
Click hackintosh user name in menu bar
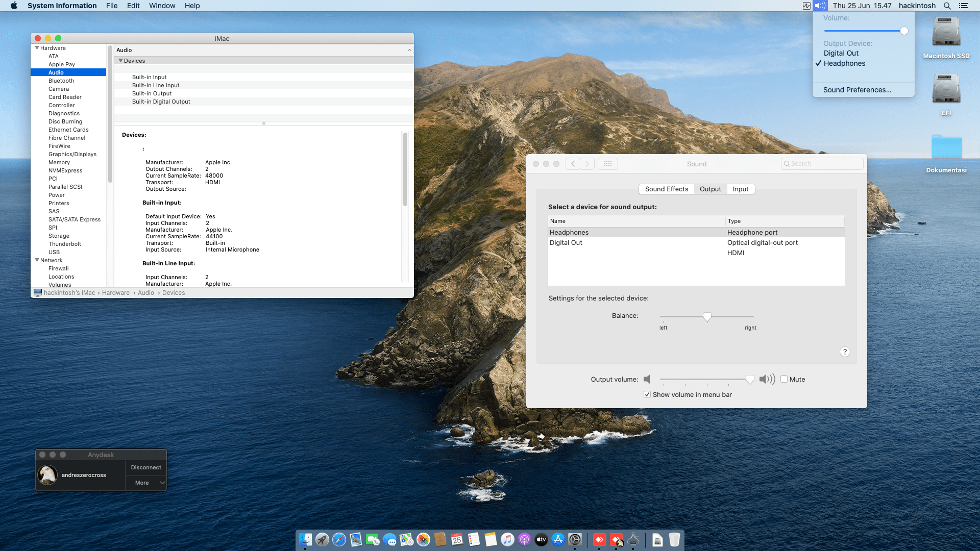(x=917, y=6)
